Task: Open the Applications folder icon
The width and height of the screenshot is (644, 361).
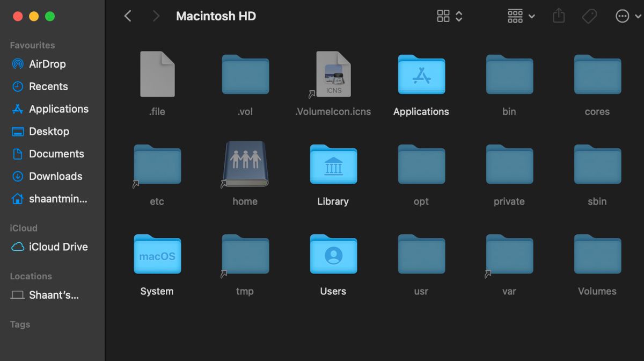Action: (421, 75)
